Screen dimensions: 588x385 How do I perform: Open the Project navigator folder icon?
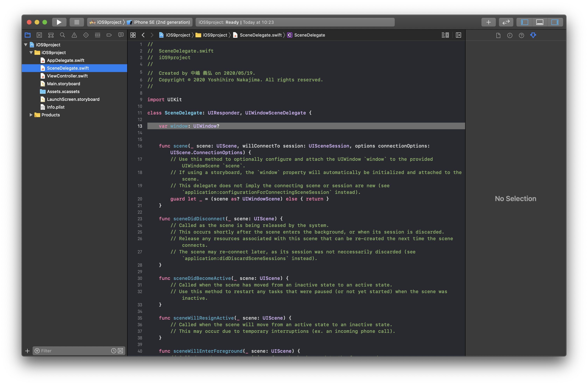click(28, 35)
